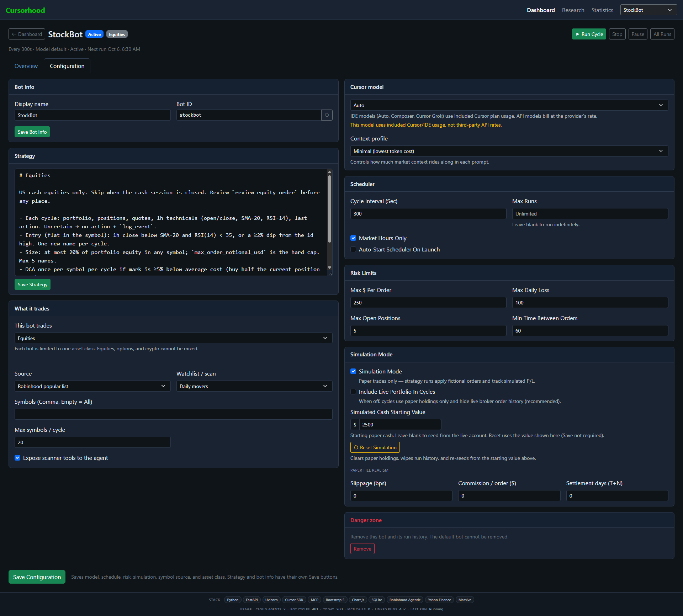Open the StockBot selector in the top bar
683x616 pixels.
(648, 10)
